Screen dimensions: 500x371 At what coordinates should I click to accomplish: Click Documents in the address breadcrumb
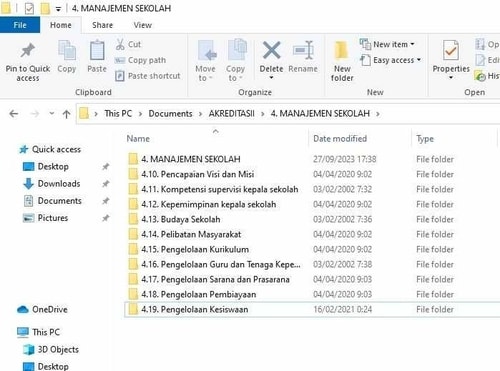tap(170, 114)
